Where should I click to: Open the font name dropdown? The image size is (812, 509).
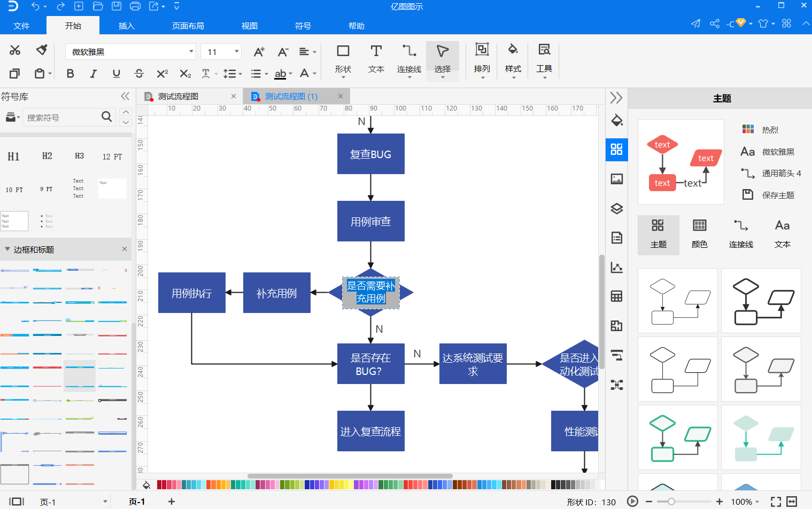[191, 51]
